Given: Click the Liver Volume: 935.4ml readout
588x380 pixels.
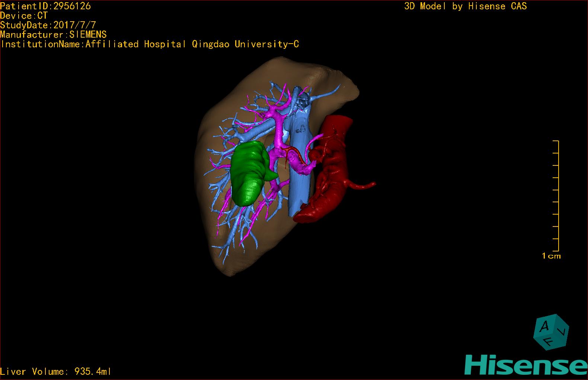Looking at the screenshot, I should click(55, 371).
